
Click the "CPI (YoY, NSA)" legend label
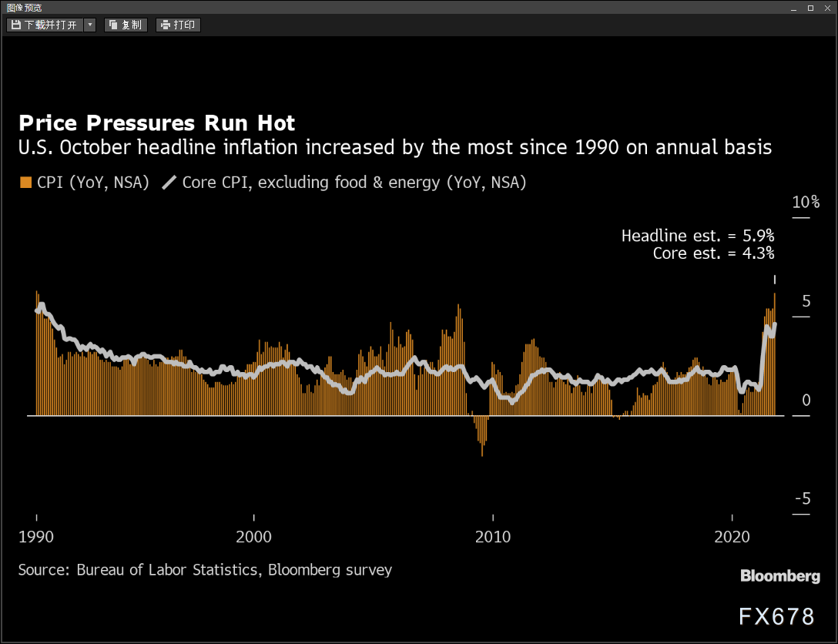93,183
